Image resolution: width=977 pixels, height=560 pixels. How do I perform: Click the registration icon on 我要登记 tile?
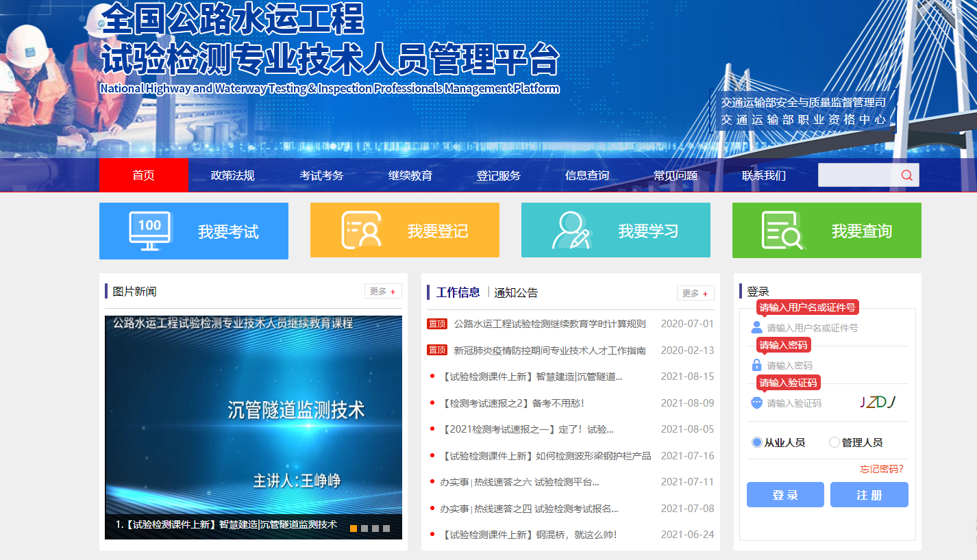(361, 231)
